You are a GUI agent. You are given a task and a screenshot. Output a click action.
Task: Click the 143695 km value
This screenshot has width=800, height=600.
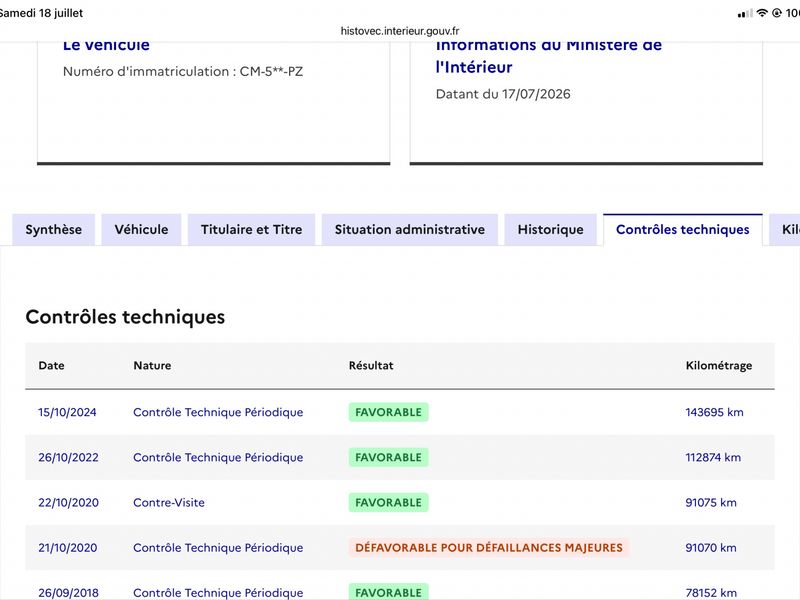coord(714,412)
